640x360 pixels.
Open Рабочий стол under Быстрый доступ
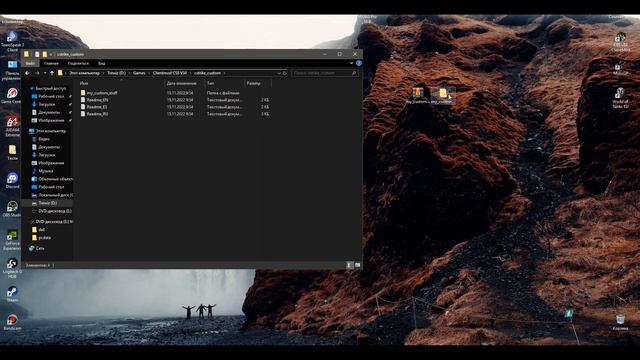point(48,96)
